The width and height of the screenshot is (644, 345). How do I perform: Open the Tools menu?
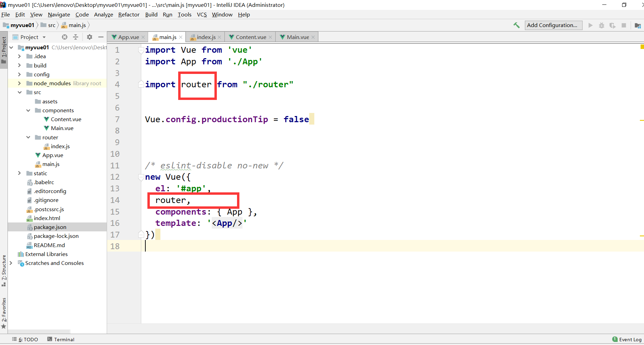point(184,14)
